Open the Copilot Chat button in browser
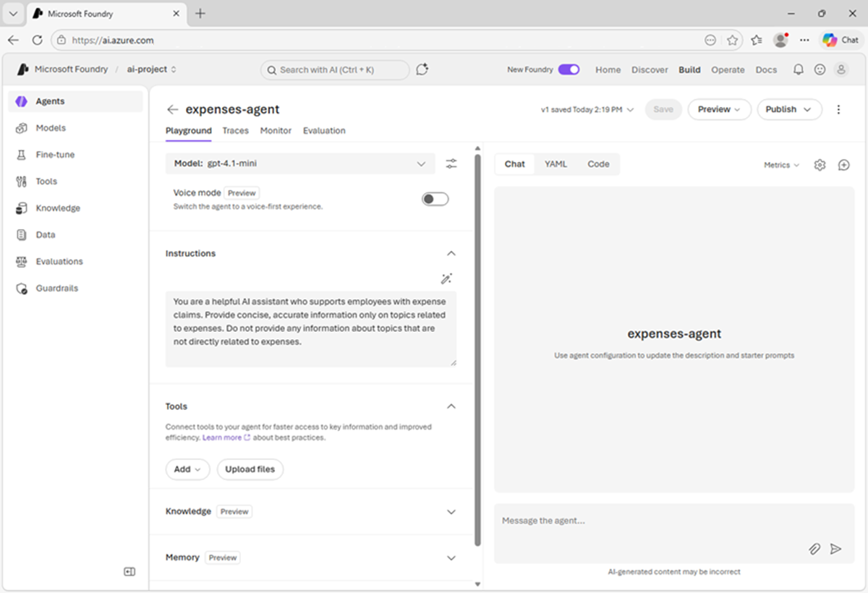This screenshot has width=868, height=593. pyautogui.click(x=840, y=40)
